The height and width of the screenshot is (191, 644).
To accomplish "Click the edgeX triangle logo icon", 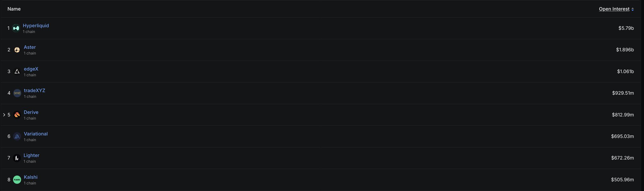I will click(x=17, y=72).
